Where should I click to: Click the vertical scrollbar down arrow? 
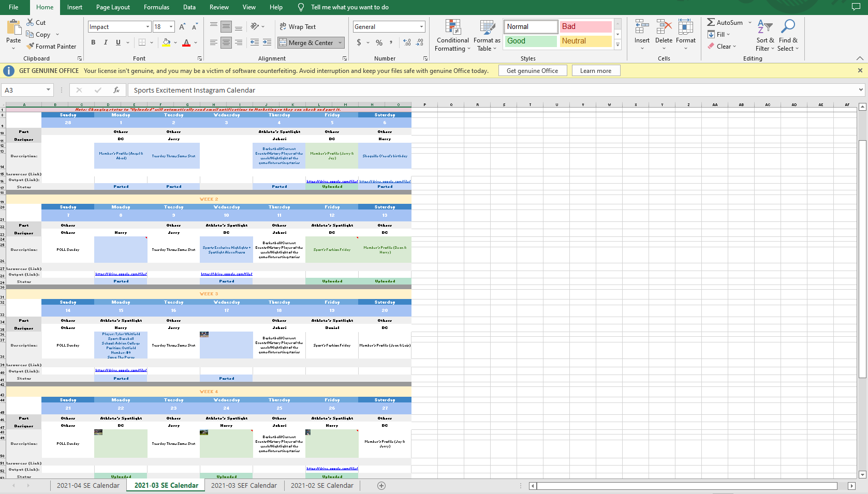862,474
